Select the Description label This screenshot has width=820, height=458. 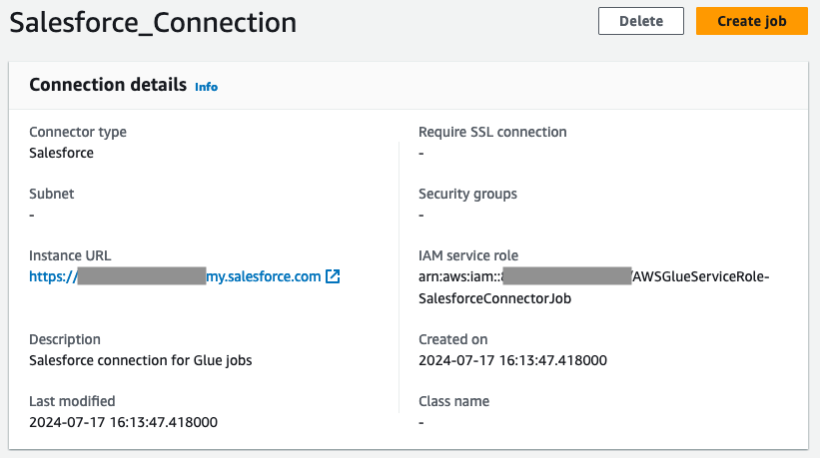pyautogui.click(x=65, y=339)
